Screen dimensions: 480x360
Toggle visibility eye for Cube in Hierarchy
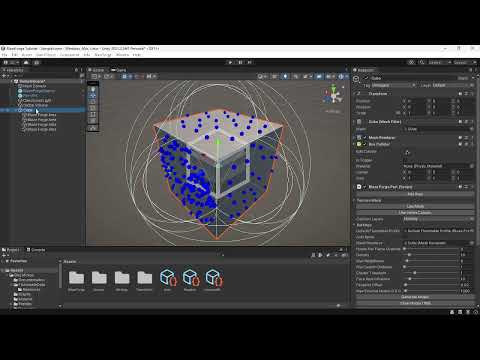tap(3, 110)
